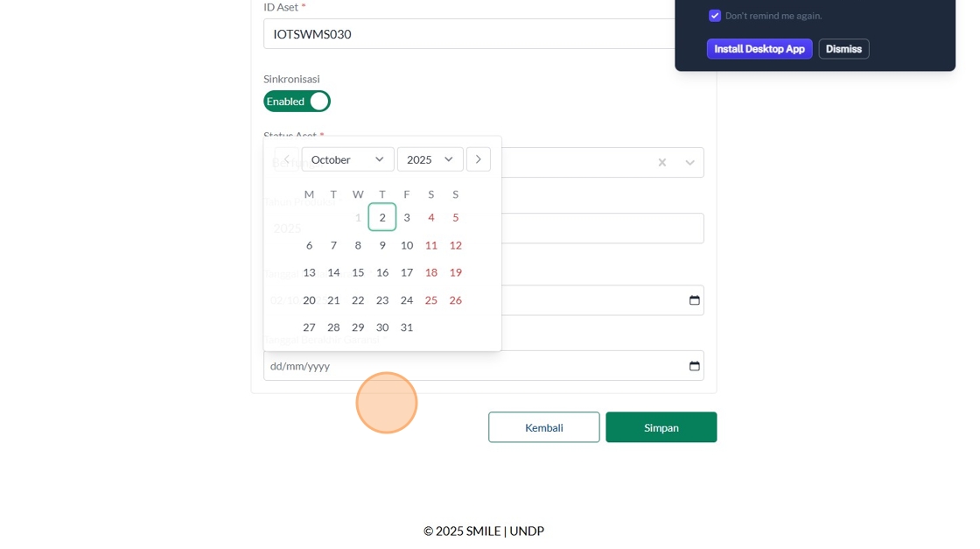Click the ID Aset input field

(472, 34)
